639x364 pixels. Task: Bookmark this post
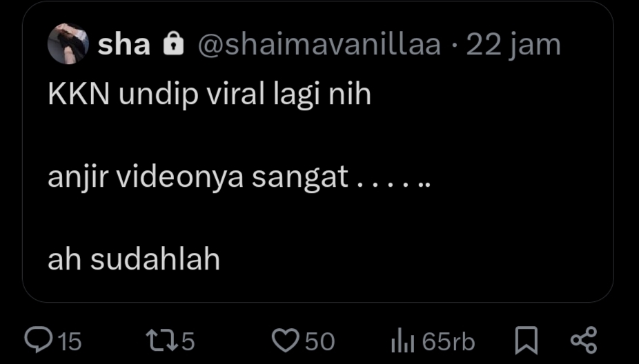[527, 341]
